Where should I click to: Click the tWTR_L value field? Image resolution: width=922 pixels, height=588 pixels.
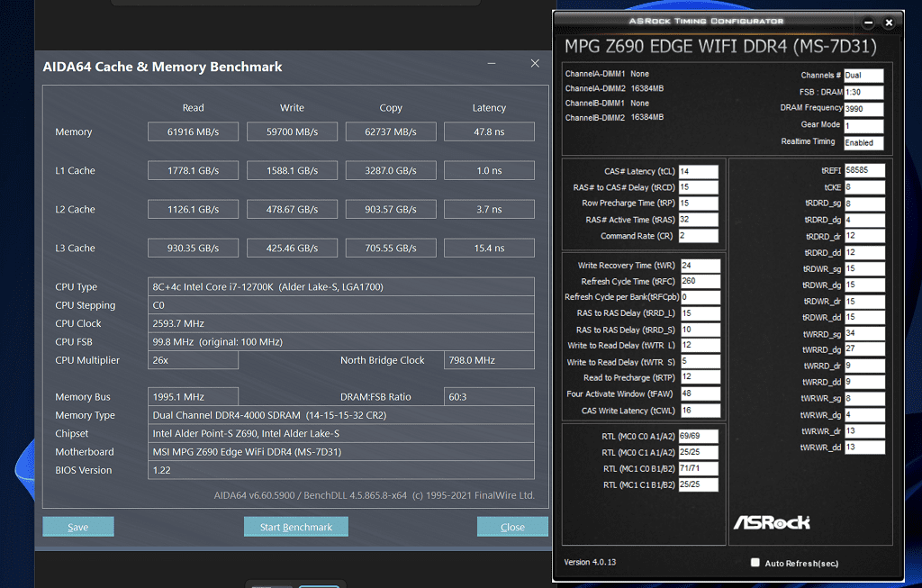click(701, 345)
